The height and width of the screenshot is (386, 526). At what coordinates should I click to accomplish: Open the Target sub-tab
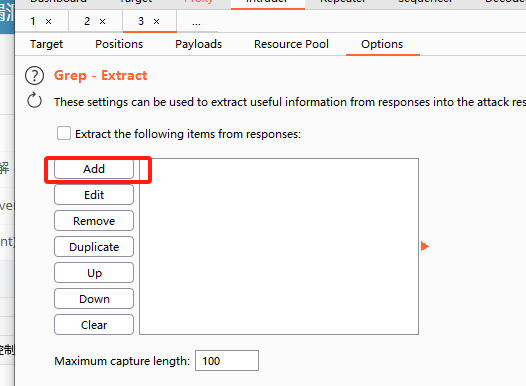point(46,44)
